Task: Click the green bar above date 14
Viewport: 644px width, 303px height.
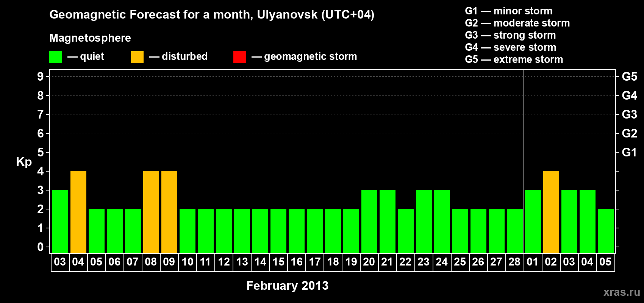Action: pyautogui.click(x=260, y=231)
